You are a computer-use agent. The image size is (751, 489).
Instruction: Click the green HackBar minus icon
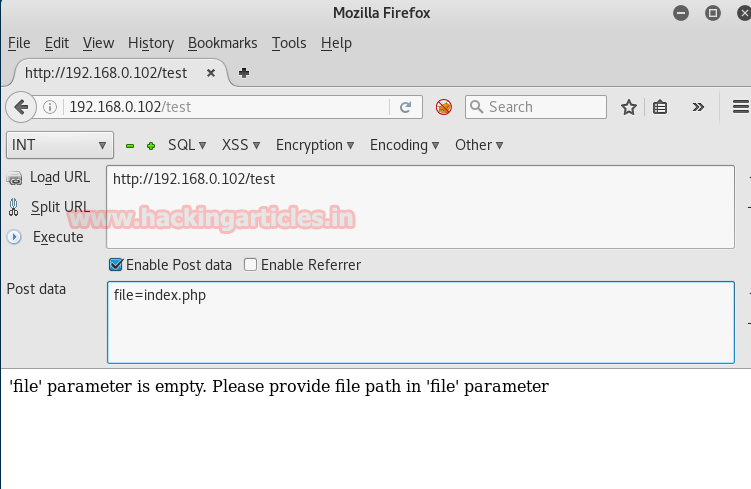(130, 146)
